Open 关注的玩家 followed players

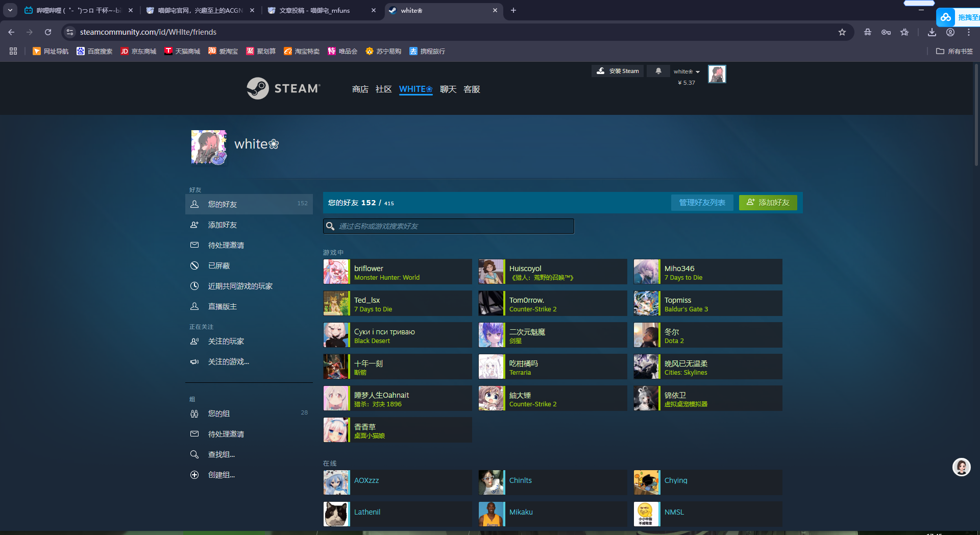point(249,341)
